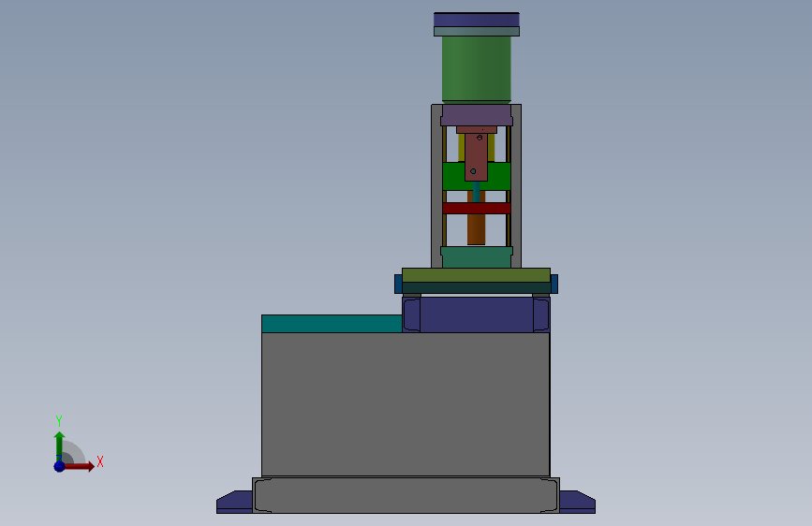Select the mauve flange under the green cylinder

click(477, 115)
